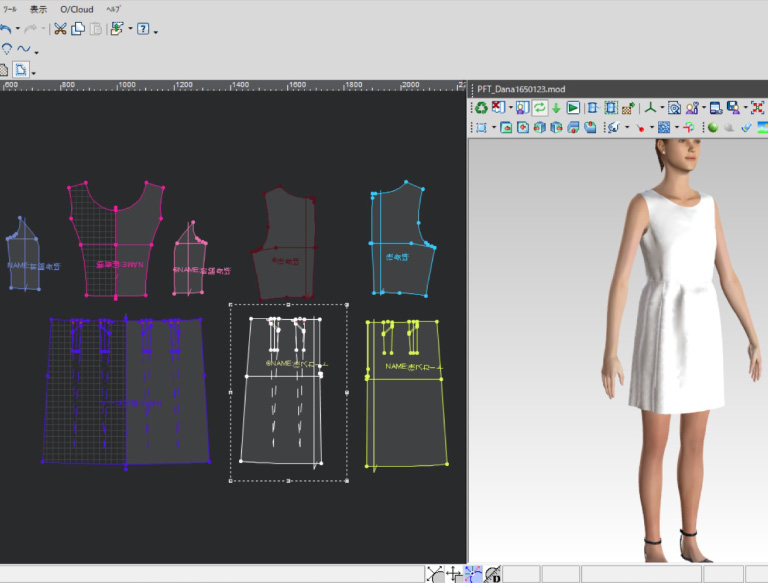Image resolution: width=768 pixels, height=583 pixels.
Task: Expand dropdown beside the wave curve tool
Action: click(36, 52)
